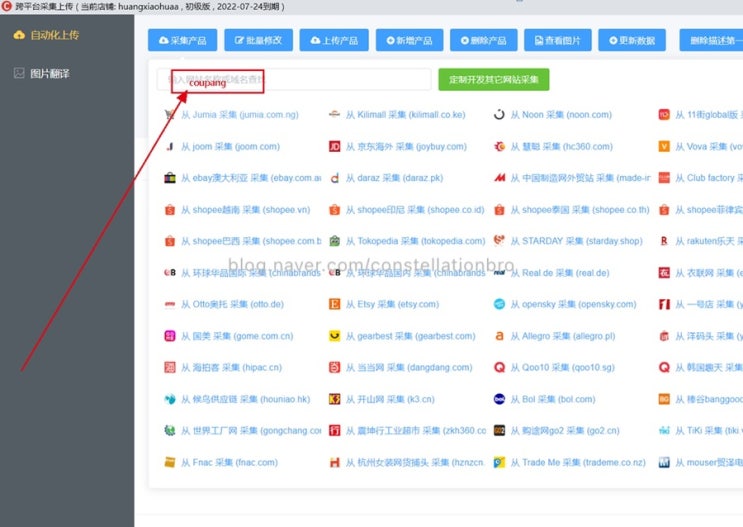This screenshot has width=743, height=527.
Task: Click the opensky logo icon
Action: point(499,304)
